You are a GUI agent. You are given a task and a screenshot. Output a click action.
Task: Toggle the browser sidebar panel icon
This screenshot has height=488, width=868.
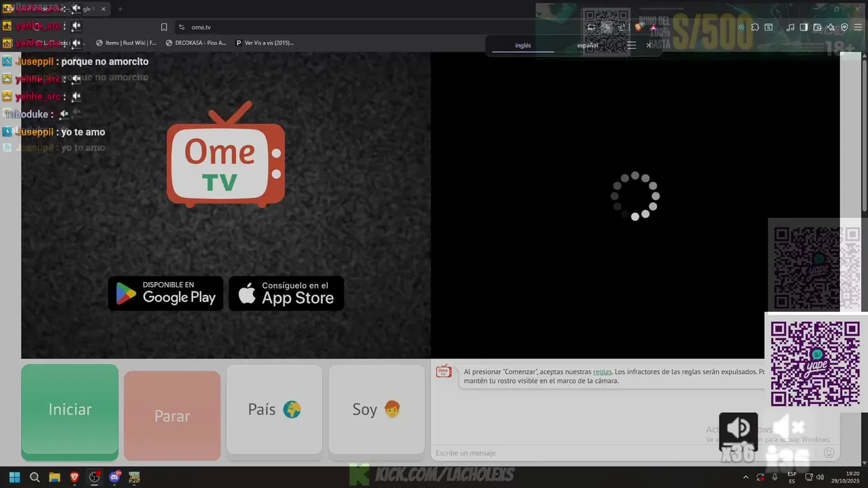click(804, 27)
